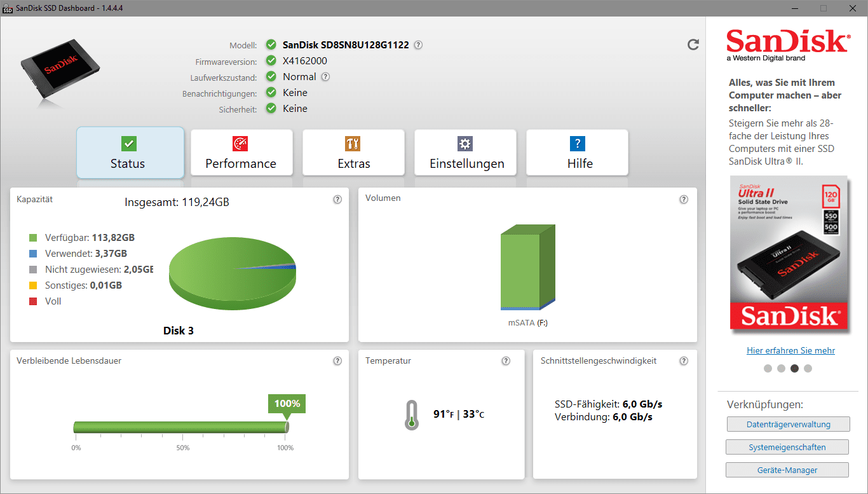Select fourth ad carousel dot
This screenshot has width=868, height=494.
coord(808,368)
